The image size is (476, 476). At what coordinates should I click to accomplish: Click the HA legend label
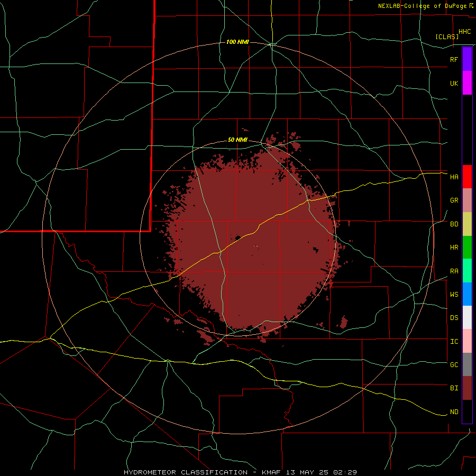click(454, 177)
